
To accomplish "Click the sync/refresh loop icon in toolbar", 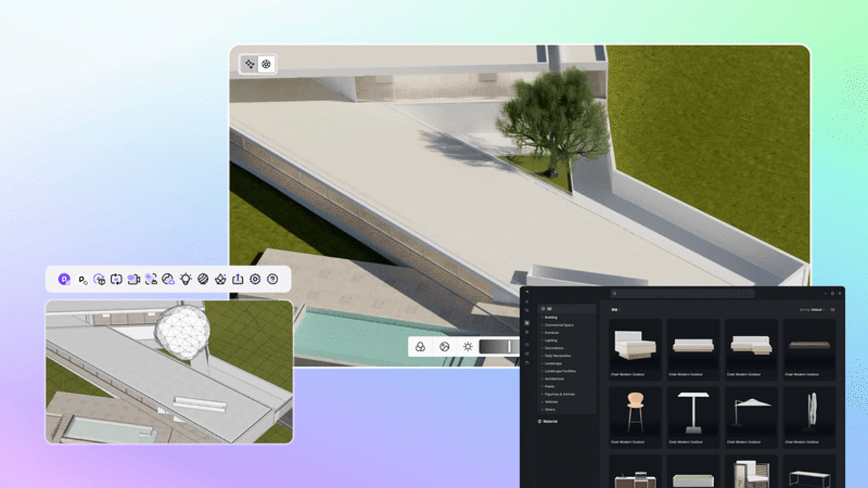I will pyautogui.click(x=116, y=279).
